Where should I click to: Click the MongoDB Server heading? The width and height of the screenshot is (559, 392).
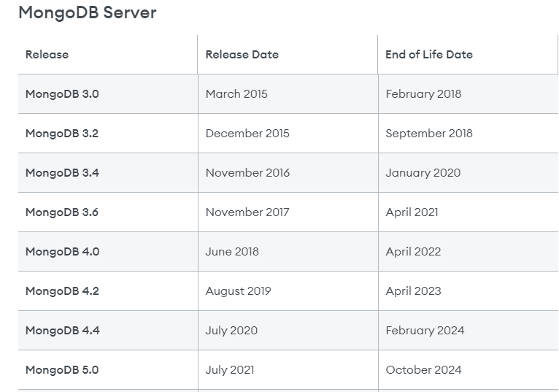(87, 12)
